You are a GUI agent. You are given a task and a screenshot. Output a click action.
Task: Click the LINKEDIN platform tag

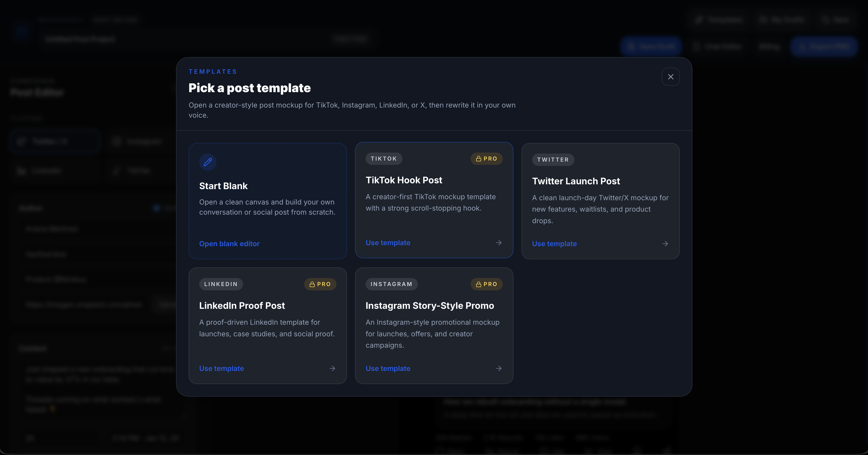pos(221,284)
